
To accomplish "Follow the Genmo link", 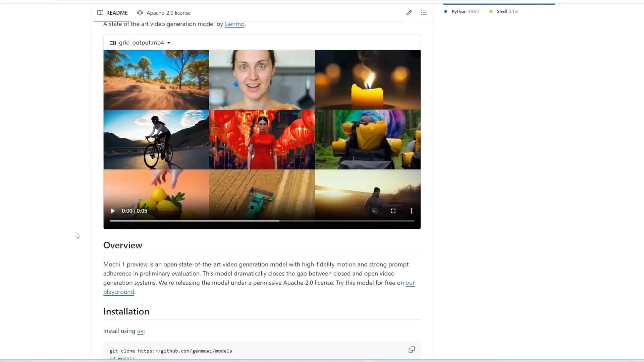I will [x=234, y=24].
